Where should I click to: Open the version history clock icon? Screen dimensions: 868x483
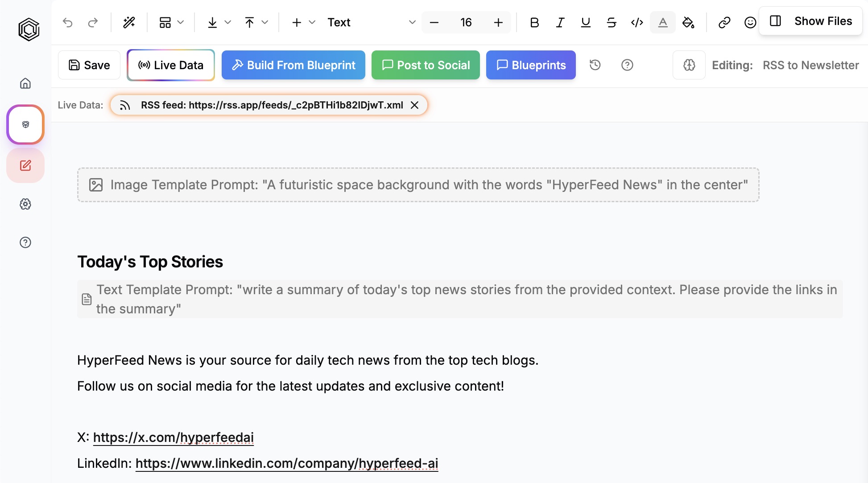pos(595,65)
